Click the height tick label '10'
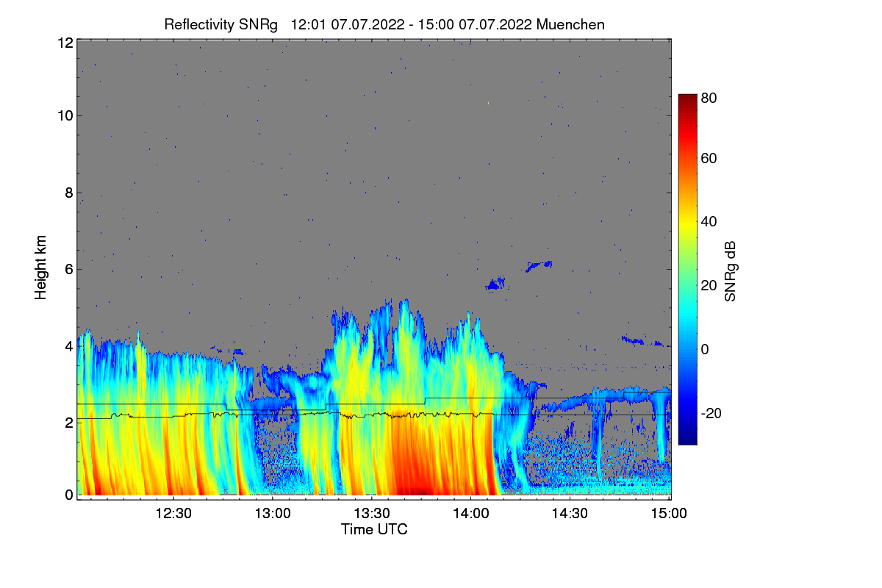 pyautogui.click(x=65, y=116)
